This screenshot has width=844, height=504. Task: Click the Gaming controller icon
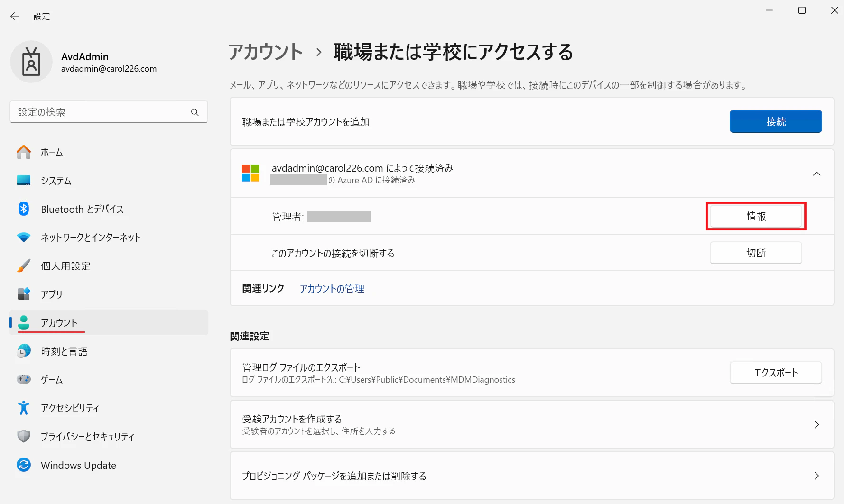click(x=24, y=379)
